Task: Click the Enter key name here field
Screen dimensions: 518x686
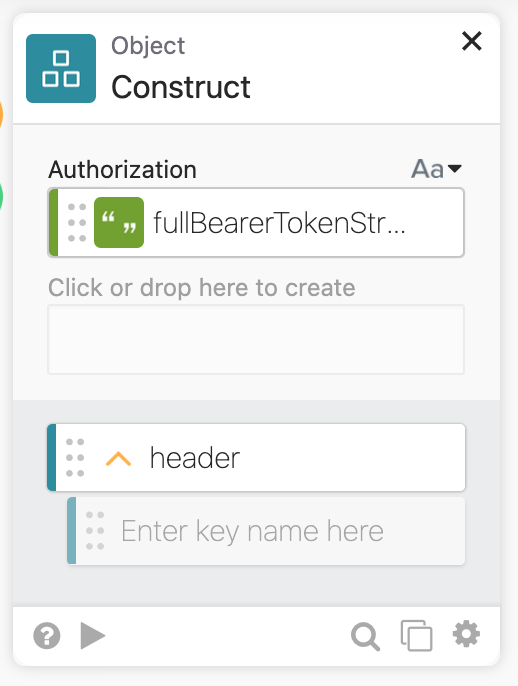Action: pyautogui.click(x=266, y=531)
